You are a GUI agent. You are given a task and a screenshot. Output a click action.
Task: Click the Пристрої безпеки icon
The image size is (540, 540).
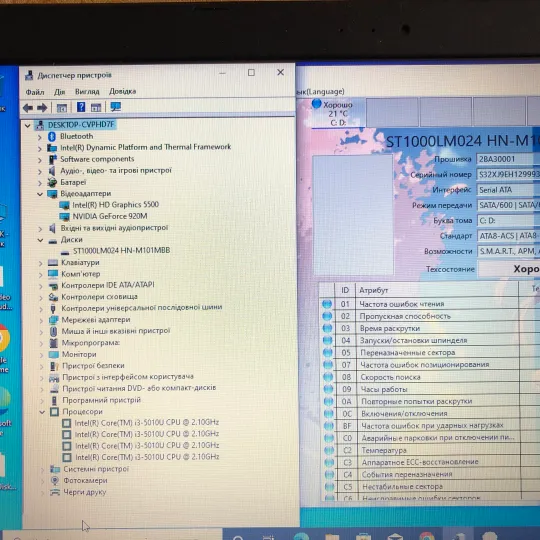click(x=54, y=366)
